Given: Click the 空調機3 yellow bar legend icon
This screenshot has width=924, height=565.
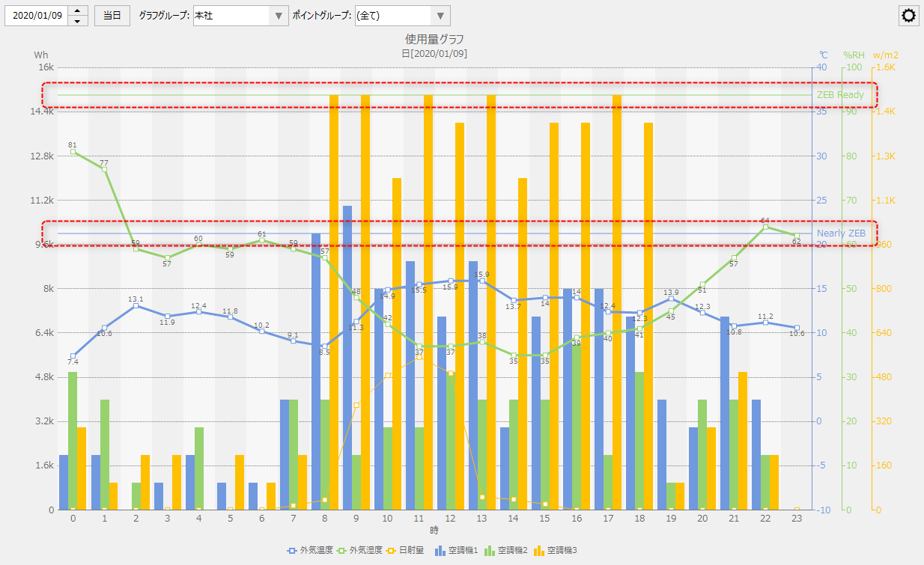Looking at the screenshot, I should (538, 551).
